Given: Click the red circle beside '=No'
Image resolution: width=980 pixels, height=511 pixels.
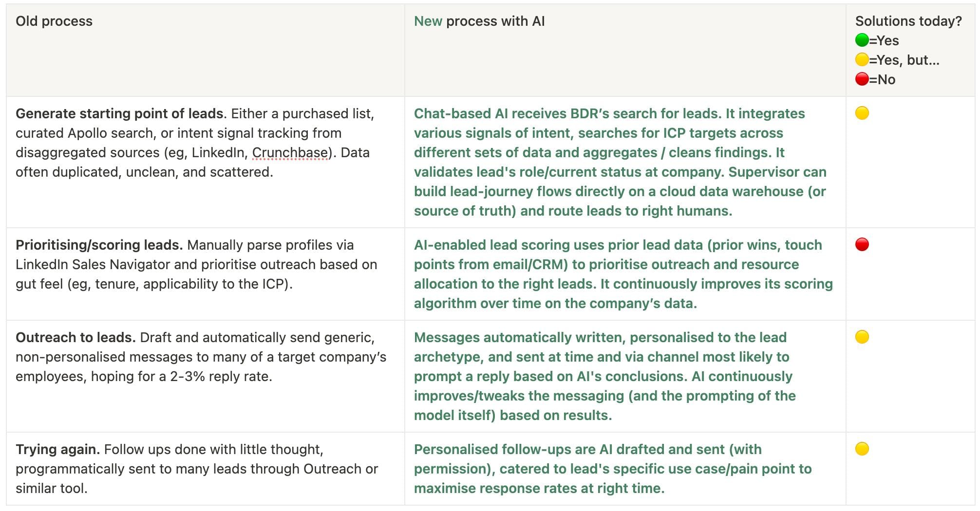Looking at the screenshot, I should 862,79.
